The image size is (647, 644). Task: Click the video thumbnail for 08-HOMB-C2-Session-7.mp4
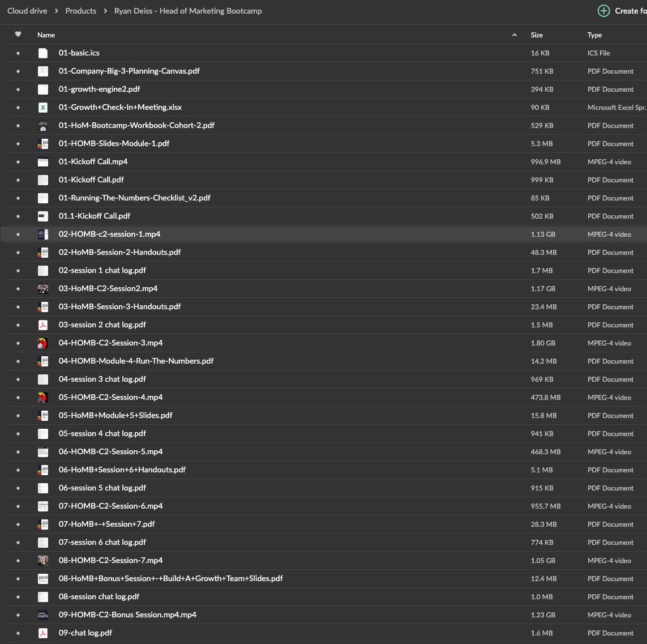(x=43, y=560)
